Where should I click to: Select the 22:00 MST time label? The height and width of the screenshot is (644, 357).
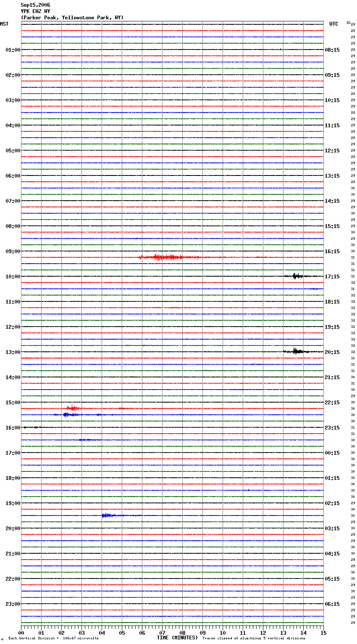(13, 579)
